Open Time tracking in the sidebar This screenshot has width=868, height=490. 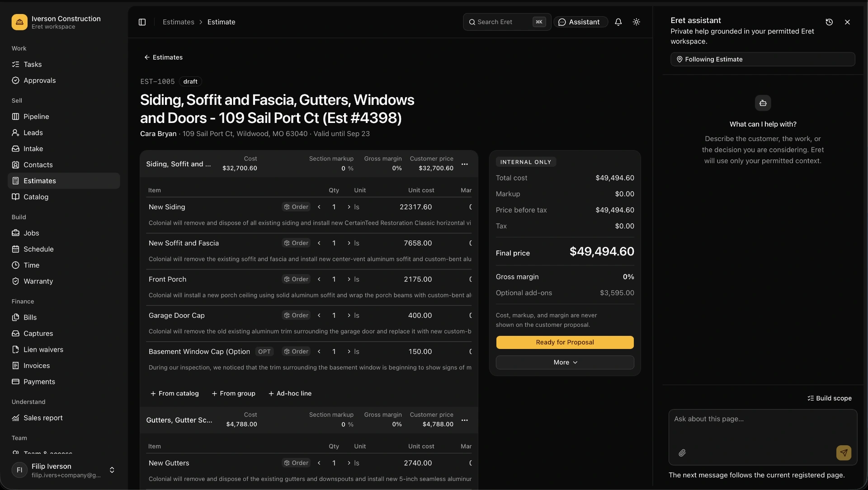click(x=64, y=265)
